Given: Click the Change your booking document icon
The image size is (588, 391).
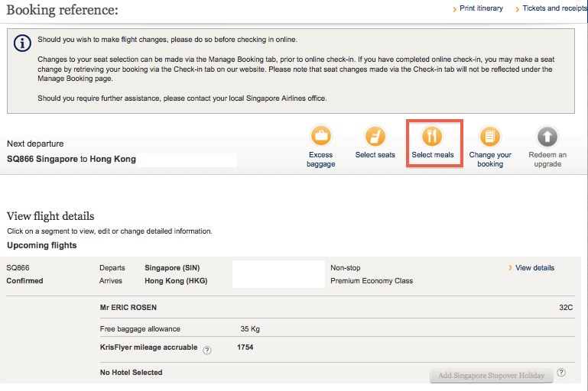Looking at the screenshot, I should click(490, 137).
